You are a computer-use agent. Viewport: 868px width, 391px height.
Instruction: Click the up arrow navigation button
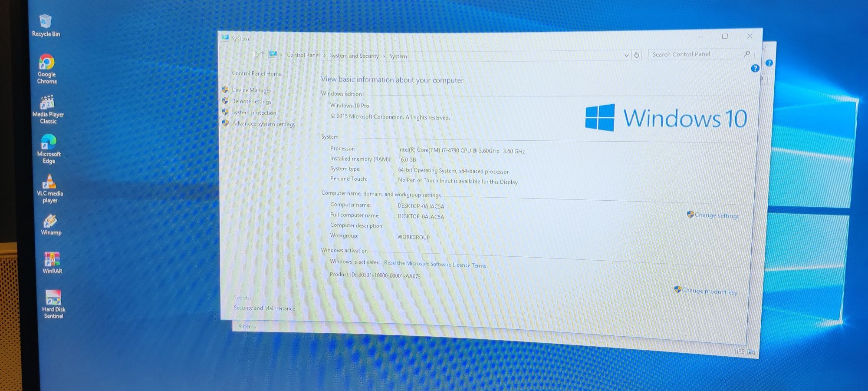261,54
